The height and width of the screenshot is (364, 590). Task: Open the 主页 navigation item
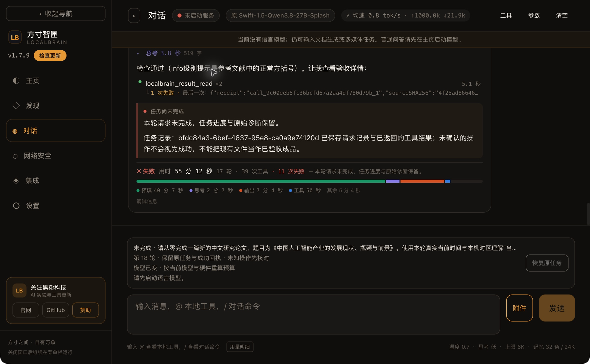[56, 80]
